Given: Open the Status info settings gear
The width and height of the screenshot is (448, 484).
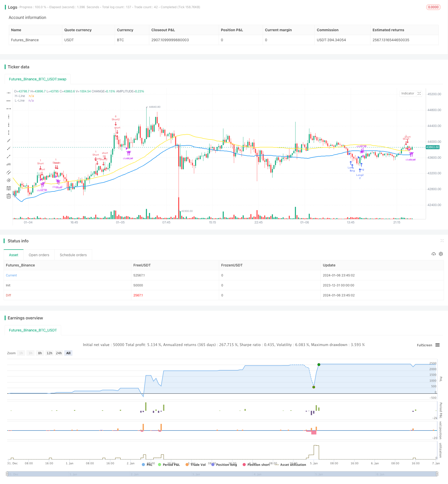Looking at the screenshot, I should pyautogui.click(x=441, y=254).
